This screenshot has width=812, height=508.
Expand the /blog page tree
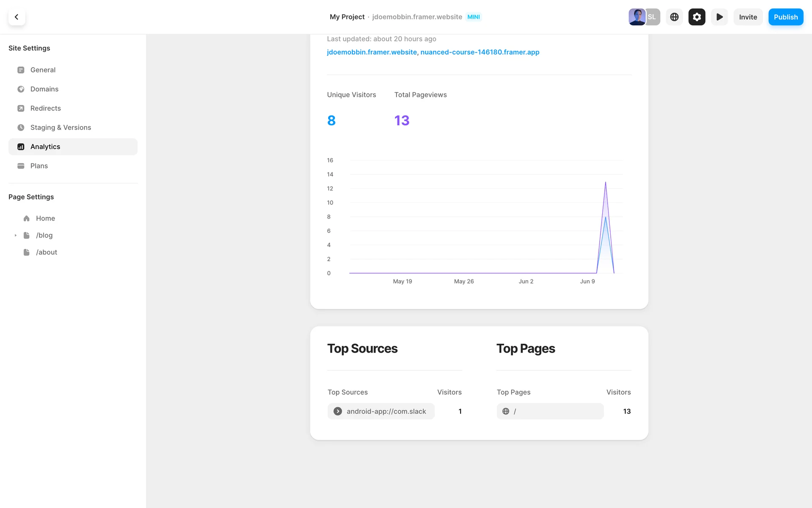tap(16, 235)
